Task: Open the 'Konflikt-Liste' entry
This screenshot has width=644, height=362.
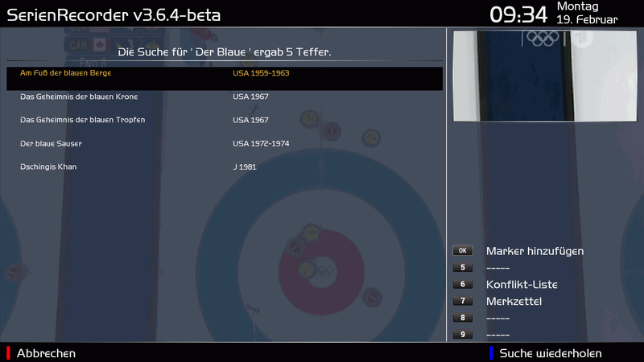Action: click(522, 285)
